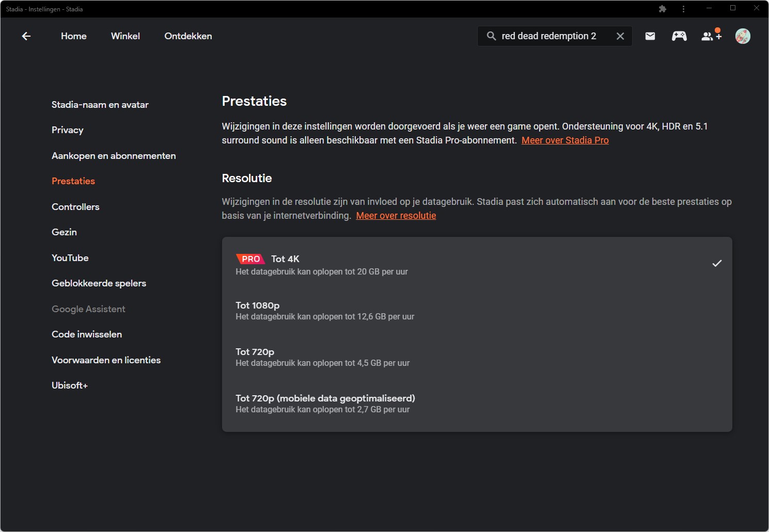Open the three-dot window menu
769x532 pixels.
click(683, 9)
